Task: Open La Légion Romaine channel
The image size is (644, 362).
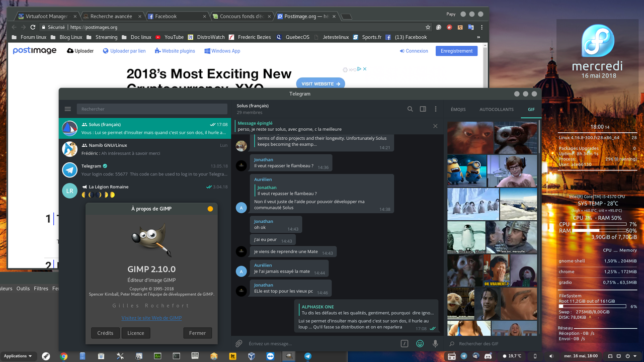Action: [x=145, y=191]
